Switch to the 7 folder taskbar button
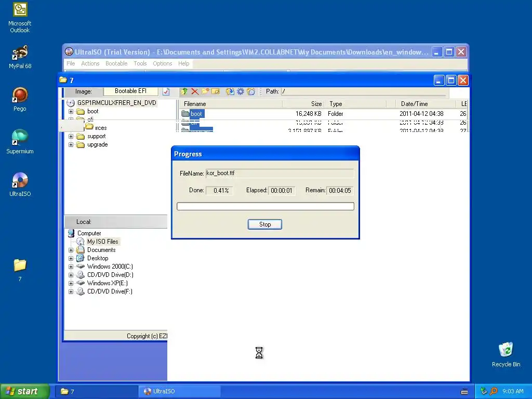 coord(96,391)
